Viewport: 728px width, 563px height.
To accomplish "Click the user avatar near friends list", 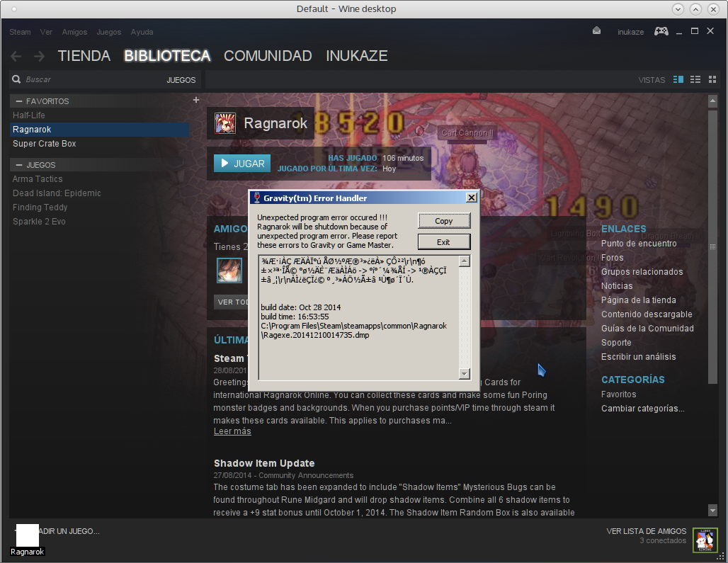I will pyautogui.click(x=705, y=540).
